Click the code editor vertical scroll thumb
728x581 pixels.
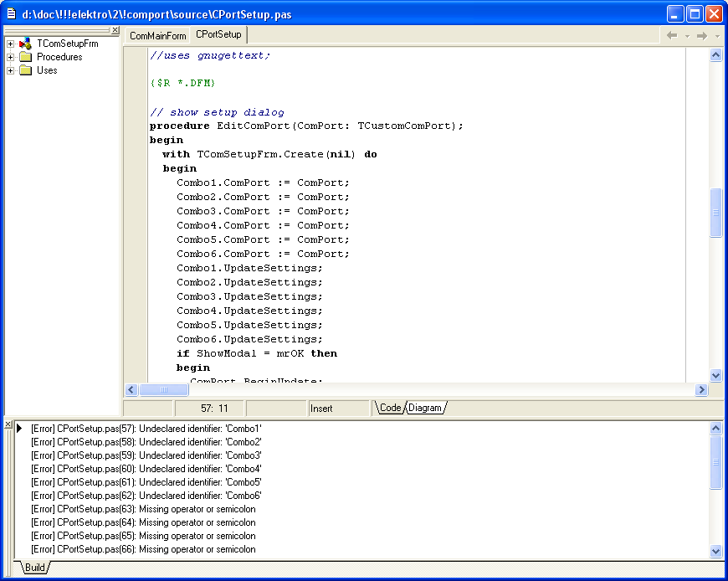[x=716, y=213]
